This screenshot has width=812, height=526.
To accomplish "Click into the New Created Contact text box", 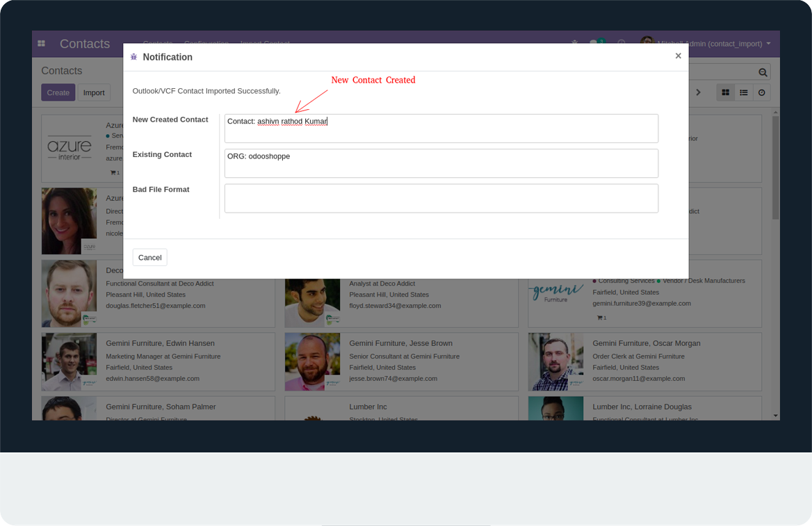I will coord(441,129).
